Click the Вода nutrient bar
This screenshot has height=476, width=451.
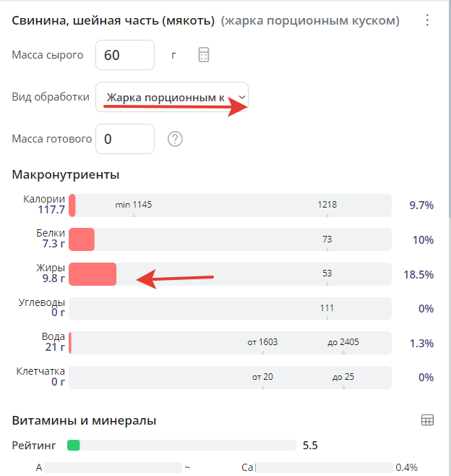[230, 343]
